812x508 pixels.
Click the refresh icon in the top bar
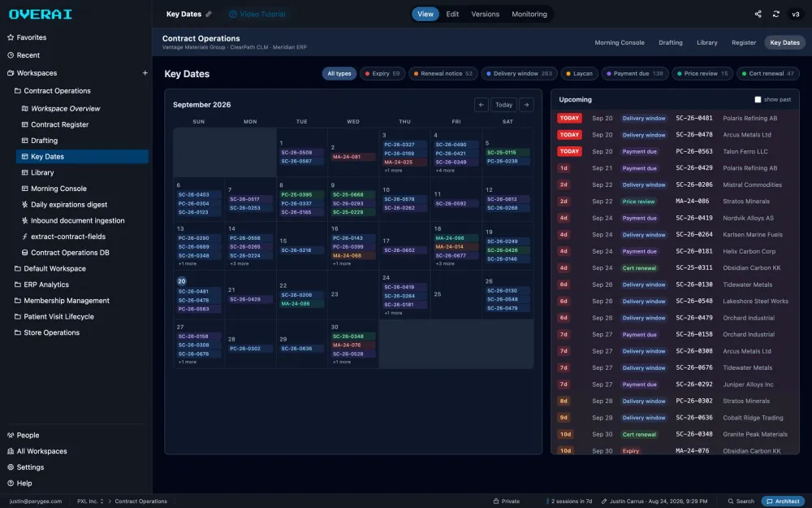775,14
